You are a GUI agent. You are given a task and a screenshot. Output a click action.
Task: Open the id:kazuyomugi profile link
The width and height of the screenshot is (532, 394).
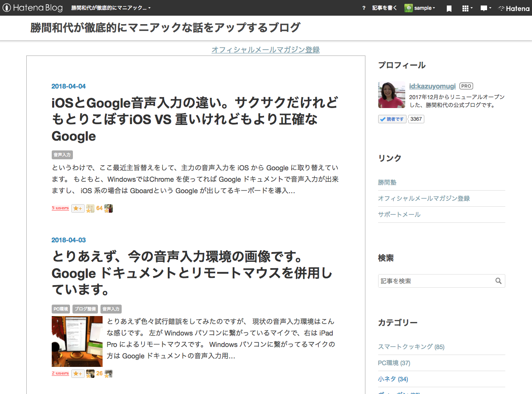click(432, 86)
